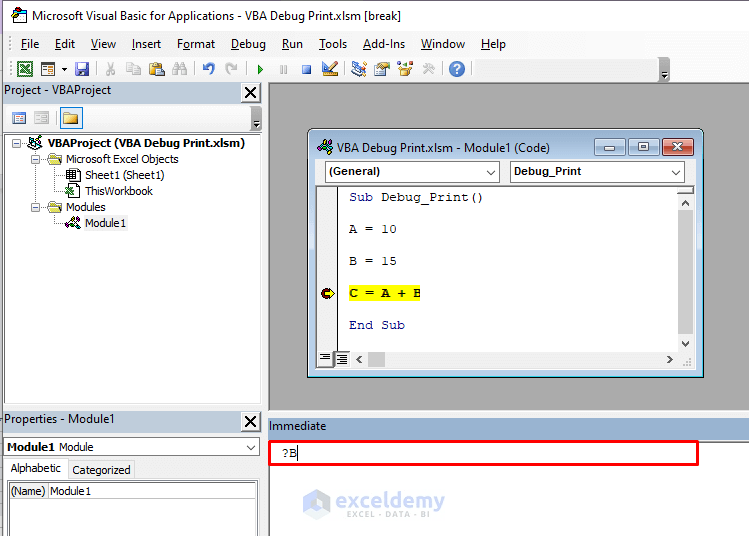Select VBAProject (VBA Debug Print.xlsm) root item
The image size is (749, 536).
tap(146, 143)
